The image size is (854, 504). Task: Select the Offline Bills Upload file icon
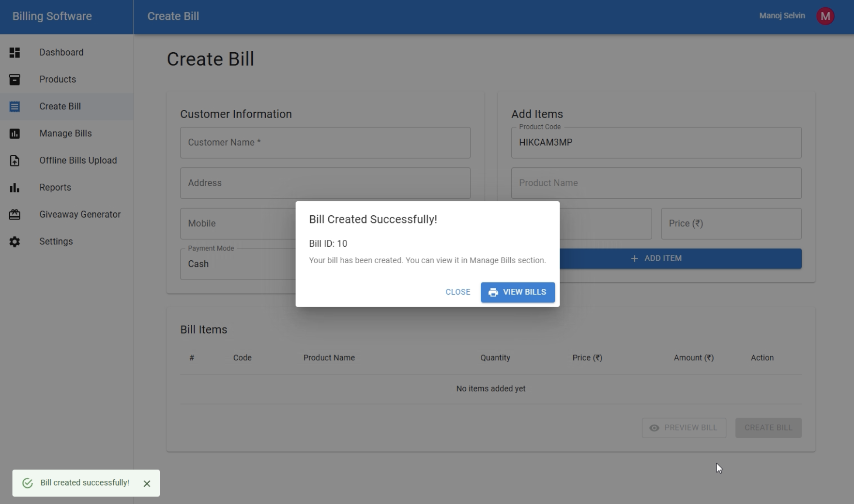(x=15, y=161)
